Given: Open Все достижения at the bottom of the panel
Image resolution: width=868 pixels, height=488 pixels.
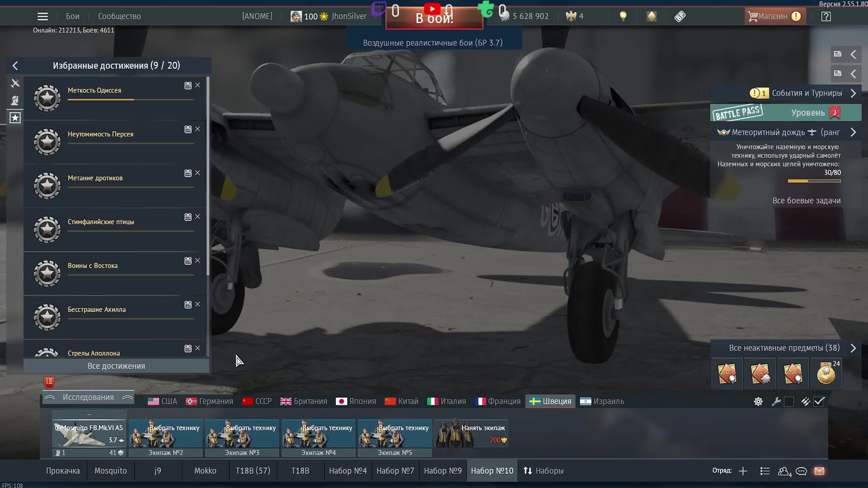Looking at the screenshot, I should pos(116,366).
